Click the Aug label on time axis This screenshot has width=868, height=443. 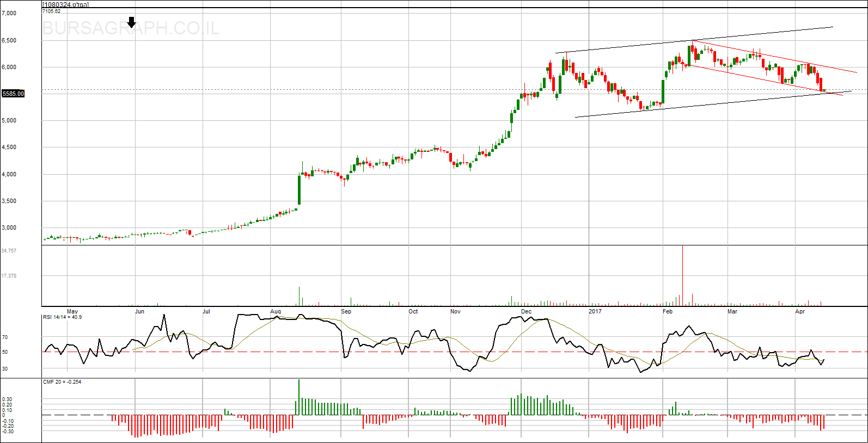[x=276, y=311]
